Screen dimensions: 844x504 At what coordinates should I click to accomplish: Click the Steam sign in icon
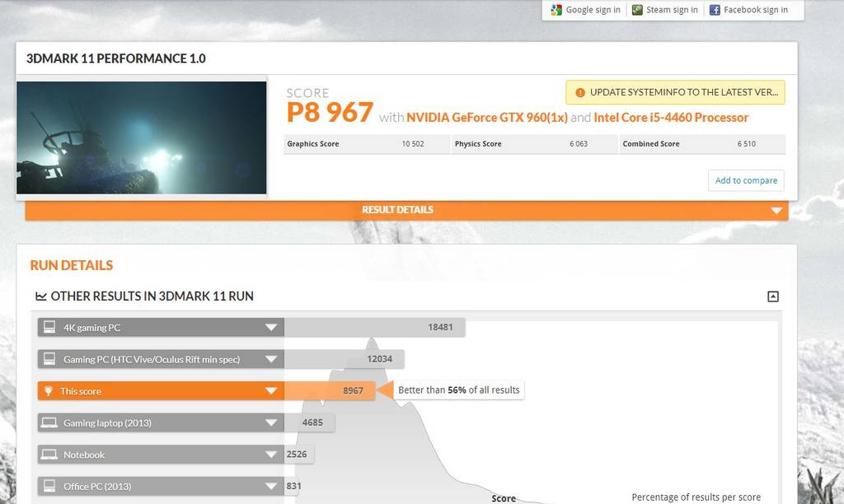click(637, 10)
